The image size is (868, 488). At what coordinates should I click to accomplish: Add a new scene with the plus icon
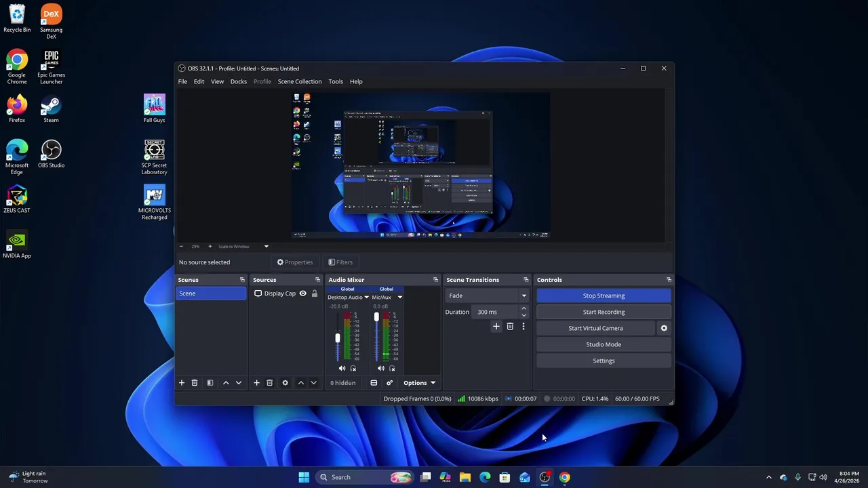click(182, 383)
